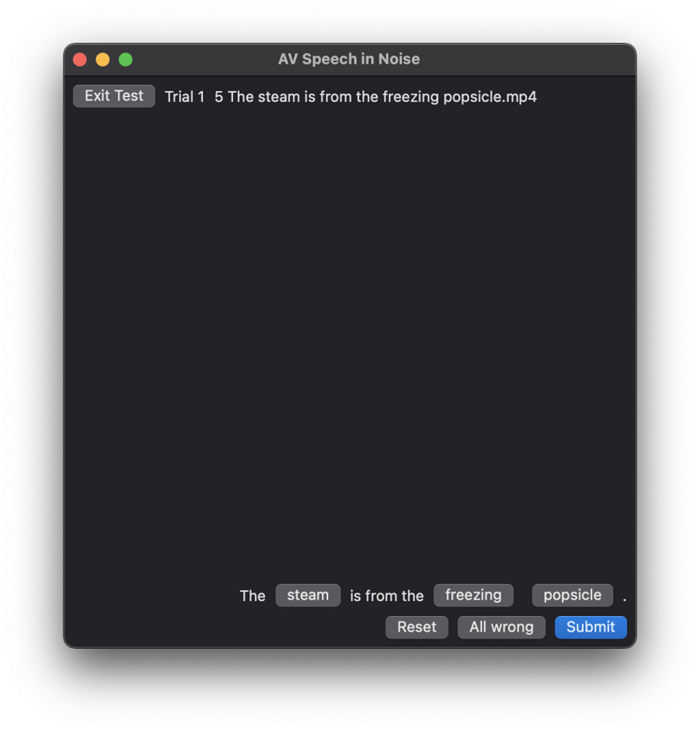Click the word "The" in the sentence
Image resolution: width=700 pixels, height=732 pixels.
tap(252, 596)
